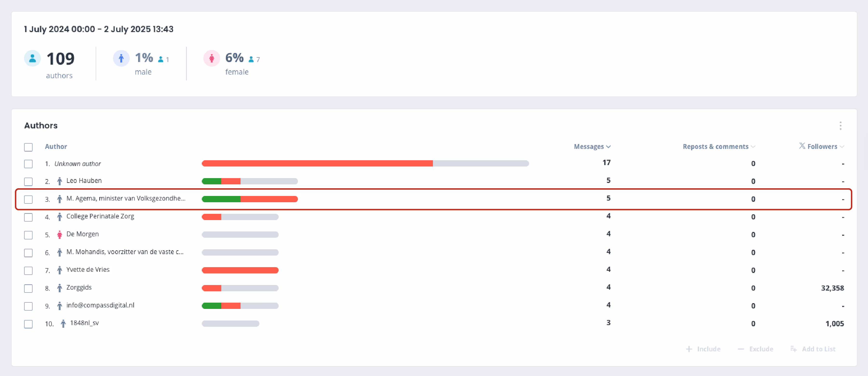The width and height of the screenshot is (868, 376).
Task: Click the female percentage icon
Action: 212,59
